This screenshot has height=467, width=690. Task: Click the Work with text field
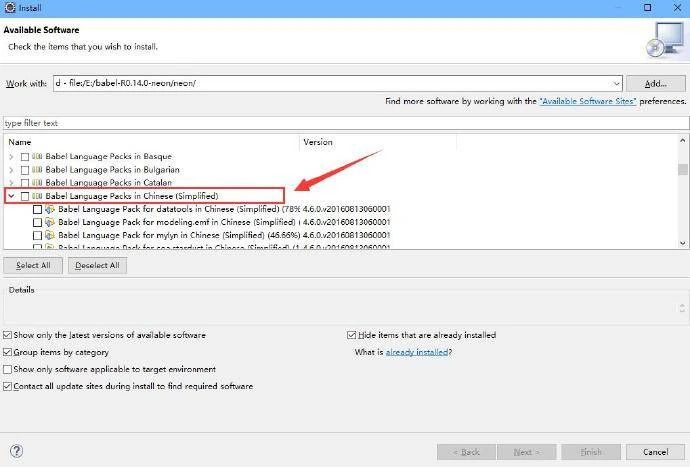(332, 84)
